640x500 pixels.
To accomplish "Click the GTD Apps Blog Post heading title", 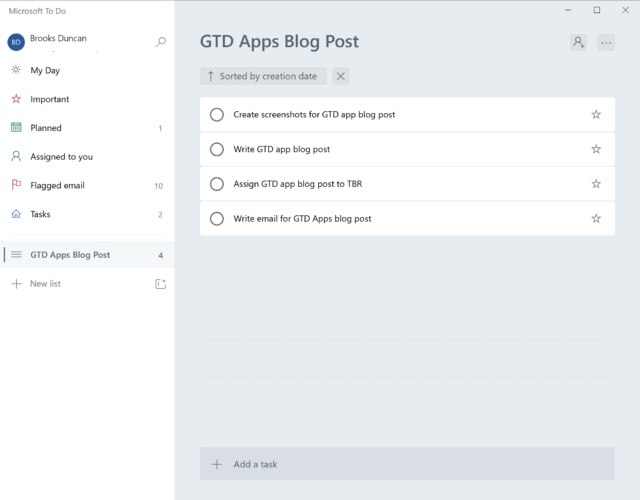I will coord(279,42).
